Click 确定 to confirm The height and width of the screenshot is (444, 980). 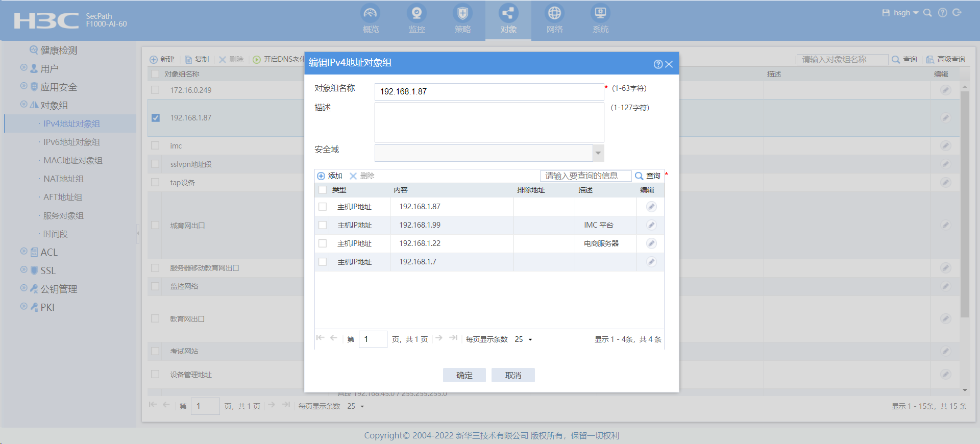click(464, 375)
